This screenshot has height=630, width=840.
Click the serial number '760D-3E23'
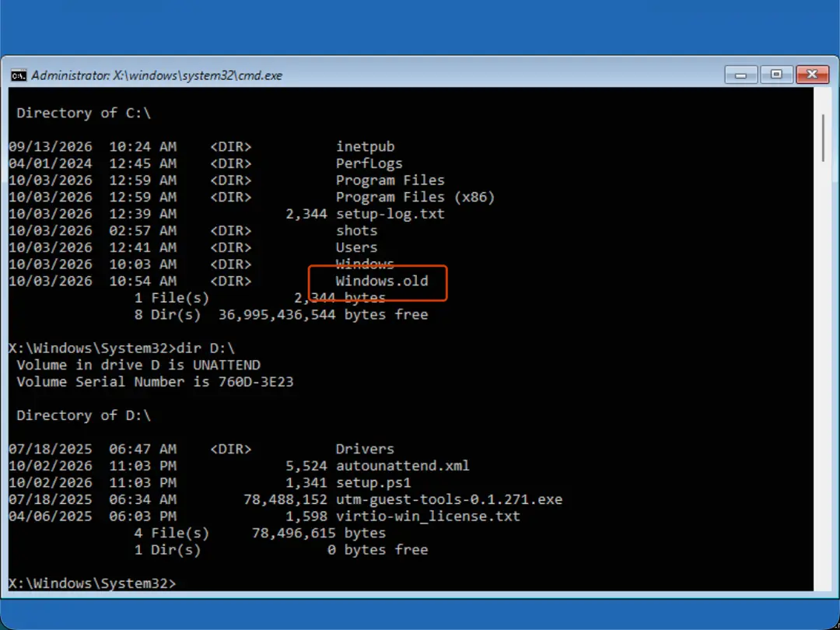[256, 382]
